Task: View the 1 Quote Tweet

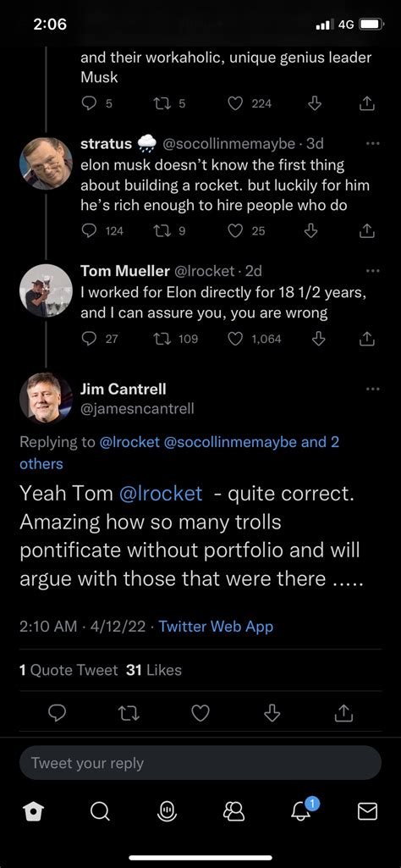Action: click(69, 670)
